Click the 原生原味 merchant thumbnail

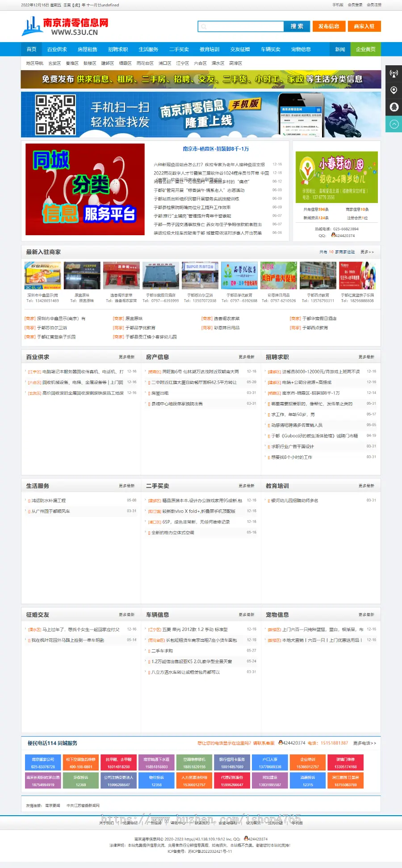point(82,275)
